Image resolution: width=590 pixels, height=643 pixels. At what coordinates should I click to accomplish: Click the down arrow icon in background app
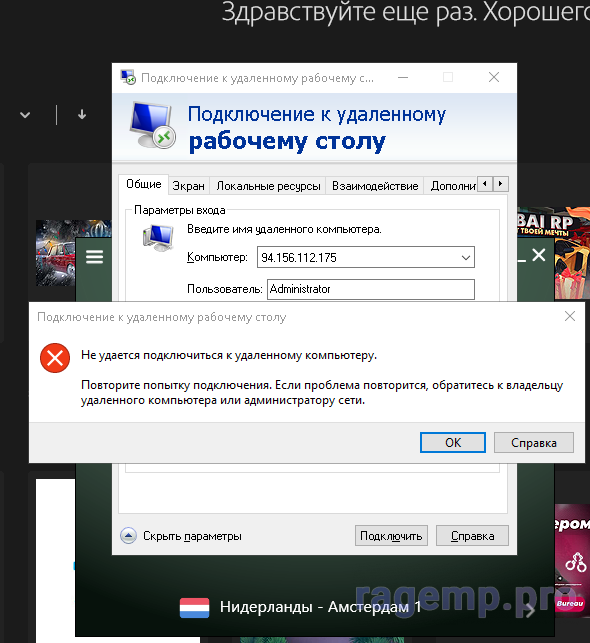[82, 114]
